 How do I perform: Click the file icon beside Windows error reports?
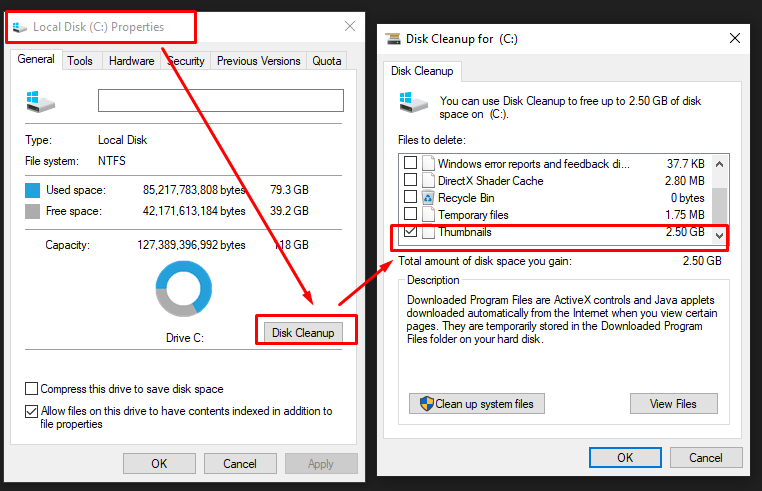pos(428,163)
